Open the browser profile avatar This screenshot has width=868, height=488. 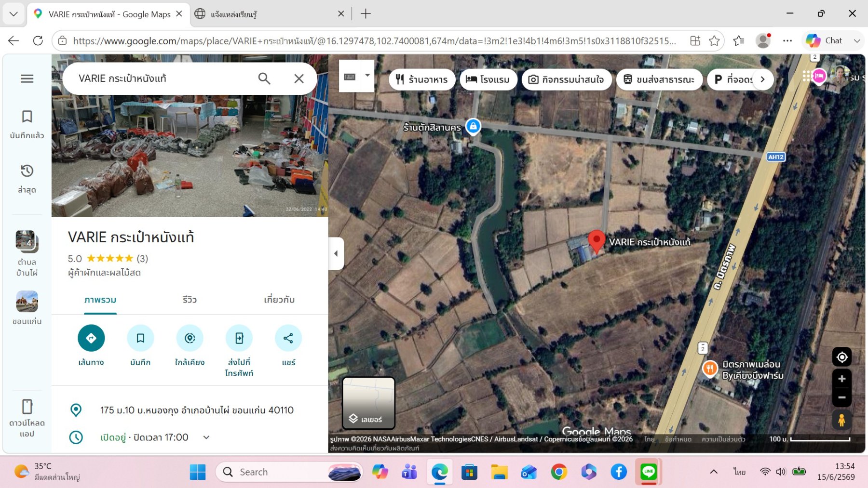pos(763,41)
